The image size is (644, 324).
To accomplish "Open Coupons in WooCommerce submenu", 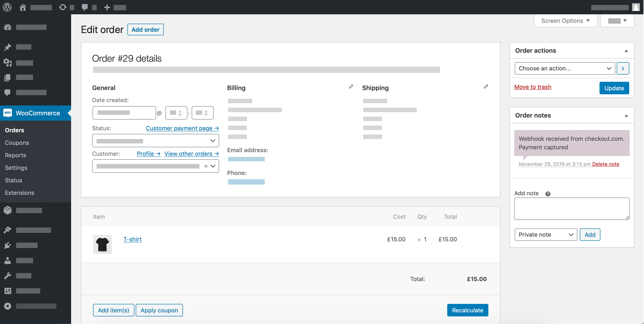I will pyautogui.click(x=17, y=143).
